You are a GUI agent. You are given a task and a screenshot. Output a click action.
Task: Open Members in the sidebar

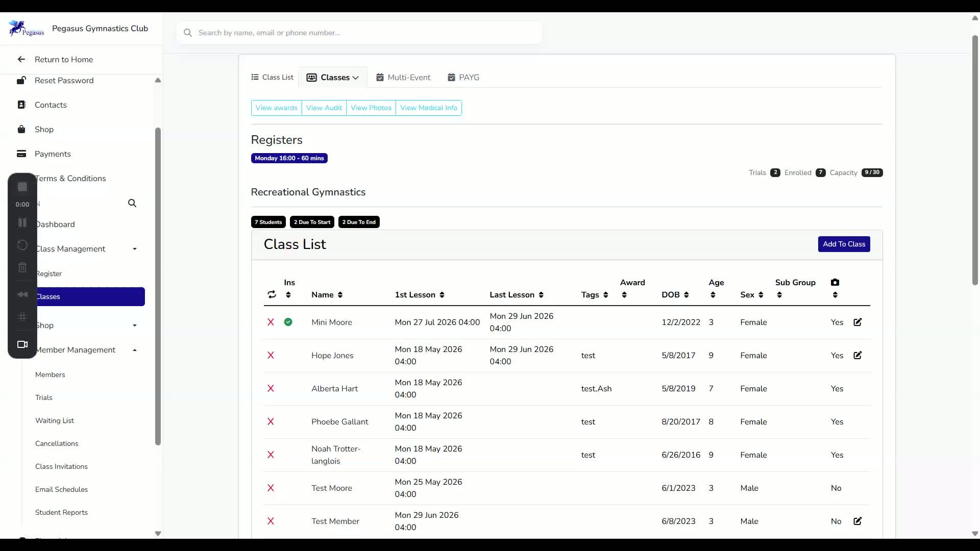click(50, 375)
